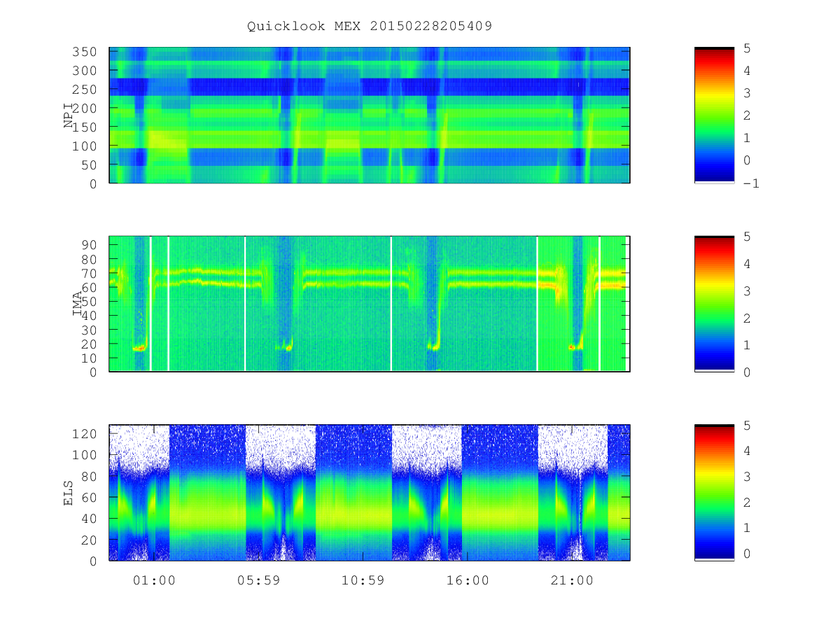Click the 21:00 time axis label
Image resolution: width=840 pixels, height=630 pixels.
(x=572, y=580)
